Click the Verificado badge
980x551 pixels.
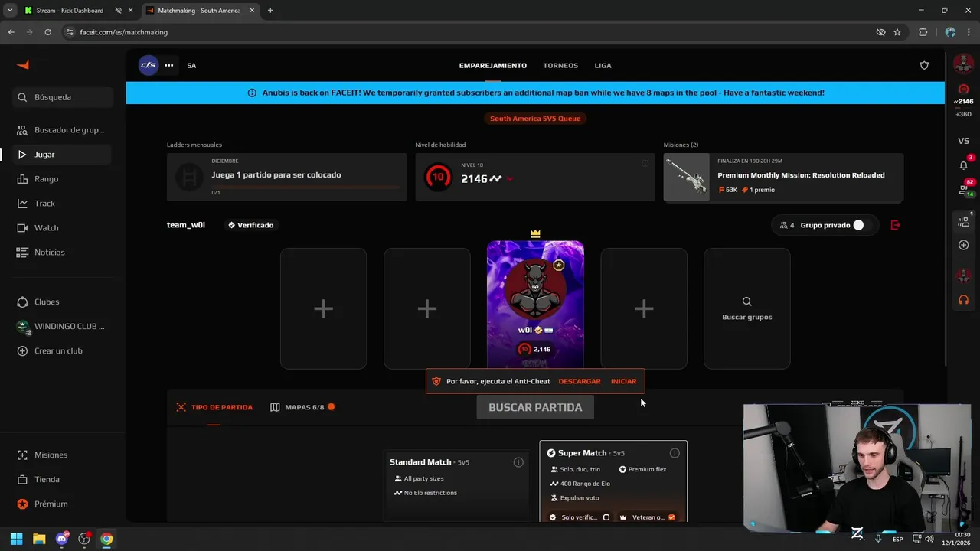pyautogui.click(x=250, y=225)
